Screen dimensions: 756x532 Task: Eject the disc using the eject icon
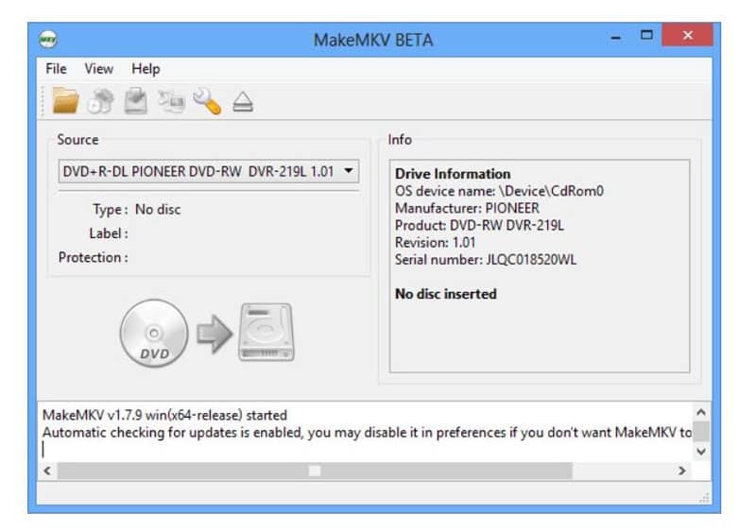(243, 101)
